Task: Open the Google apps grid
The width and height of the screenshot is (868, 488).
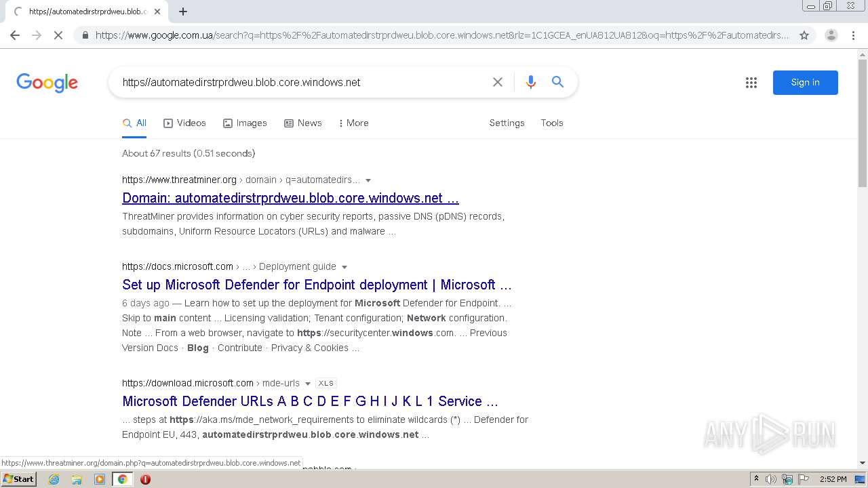Action: (751, 83)
